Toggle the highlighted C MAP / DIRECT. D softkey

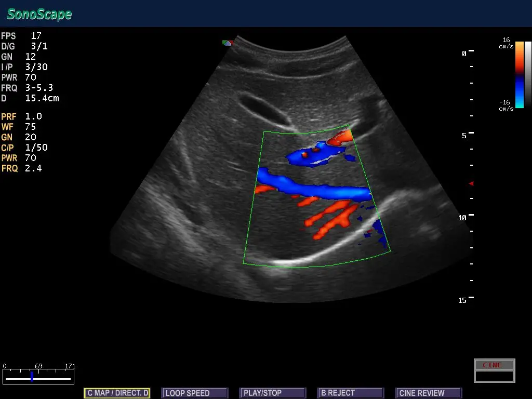click(x=116, y=393)
